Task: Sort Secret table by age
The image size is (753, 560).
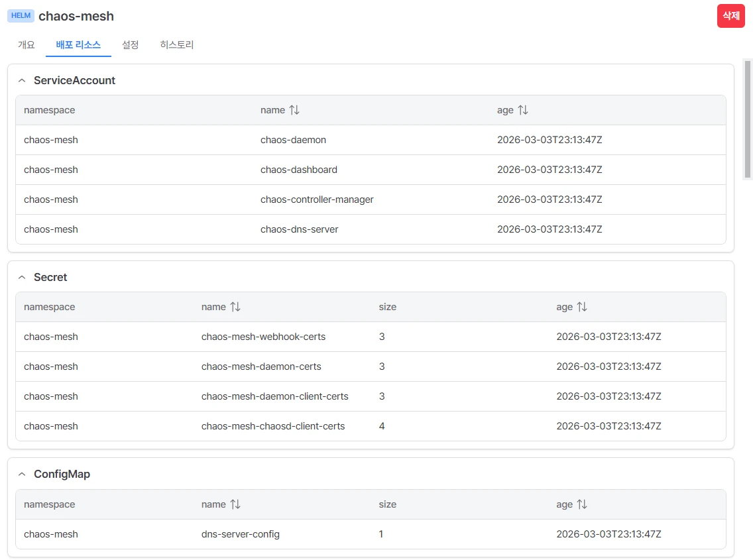Action: [x=581, y=307]
